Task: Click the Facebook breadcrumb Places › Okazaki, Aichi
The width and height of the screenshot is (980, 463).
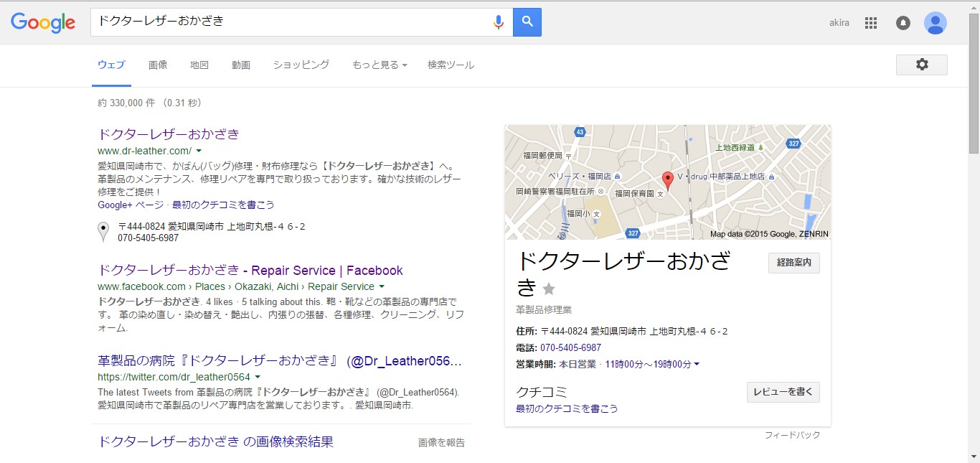Action: point(248,286)
